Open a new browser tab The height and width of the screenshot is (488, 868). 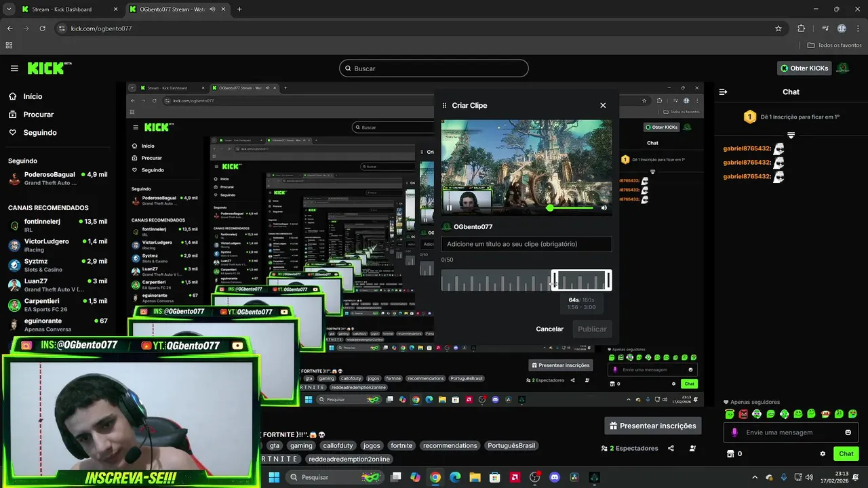(239, 9)
